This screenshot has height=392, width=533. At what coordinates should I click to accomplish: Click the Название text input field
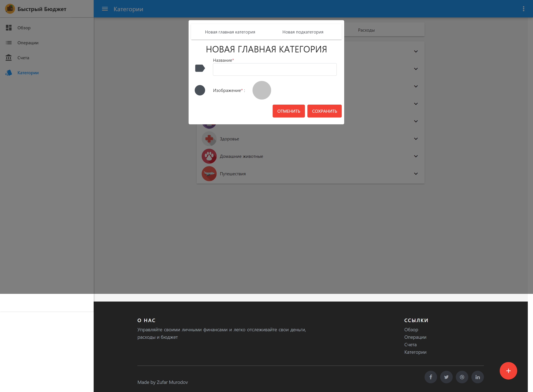coord(275,69)
